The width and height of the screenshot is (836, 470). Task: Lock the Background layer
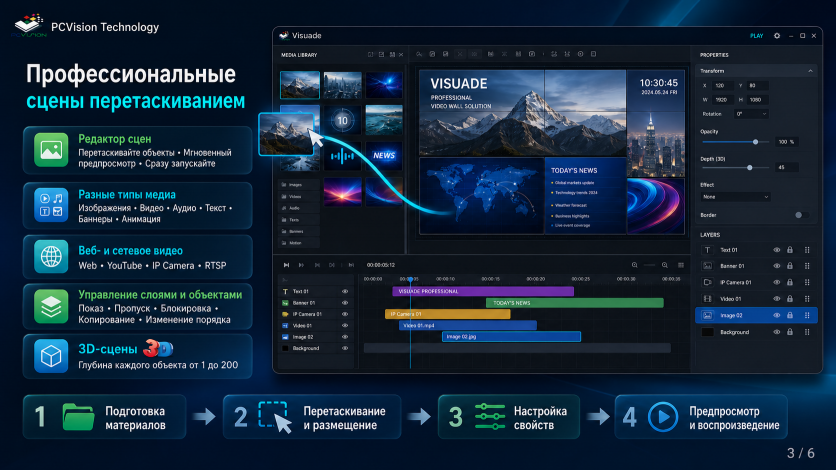790,332
